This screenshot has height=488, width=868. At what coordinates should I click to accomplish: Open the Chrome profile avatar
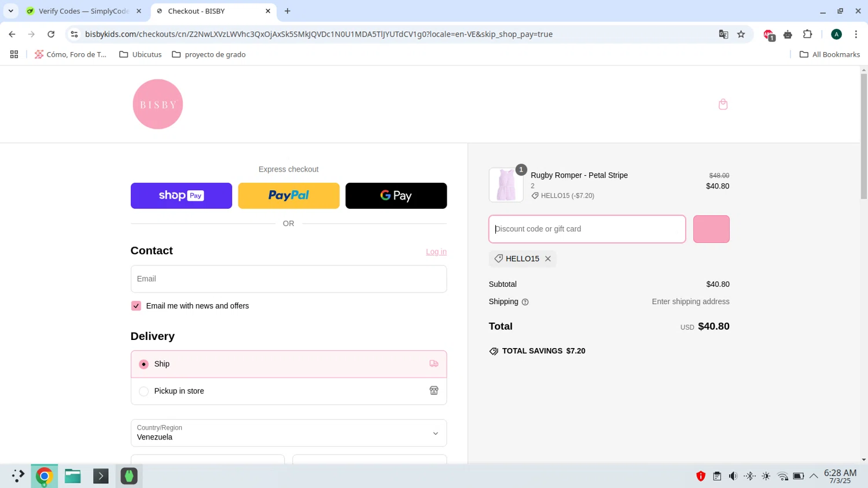pos(836,34)
